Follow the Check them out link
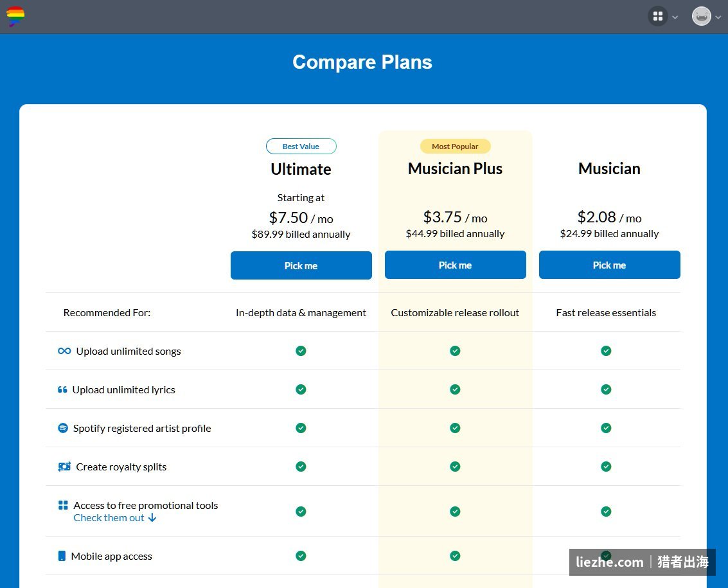This screenshot has height=588, width=728. pyautogui.click(x=109, y=518)
